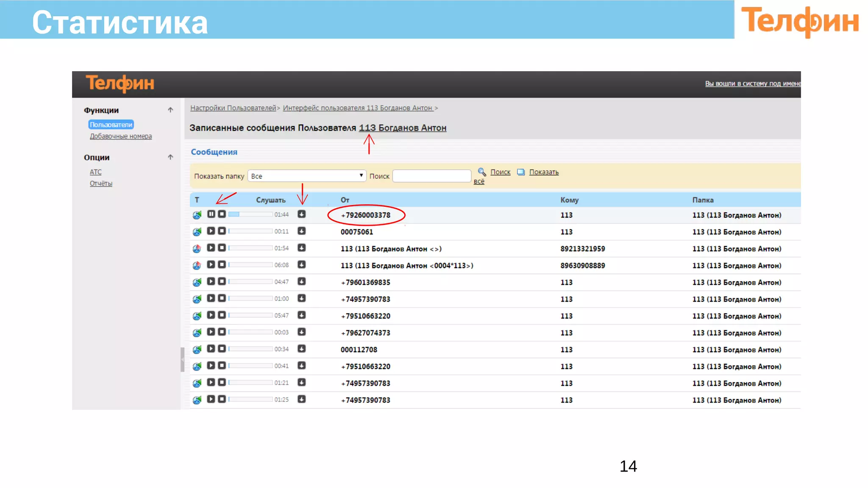Click the 'Настройки Пользователей' breadcrumb
The height and width of the screenshot is (488, 868).
coord(233,108)
